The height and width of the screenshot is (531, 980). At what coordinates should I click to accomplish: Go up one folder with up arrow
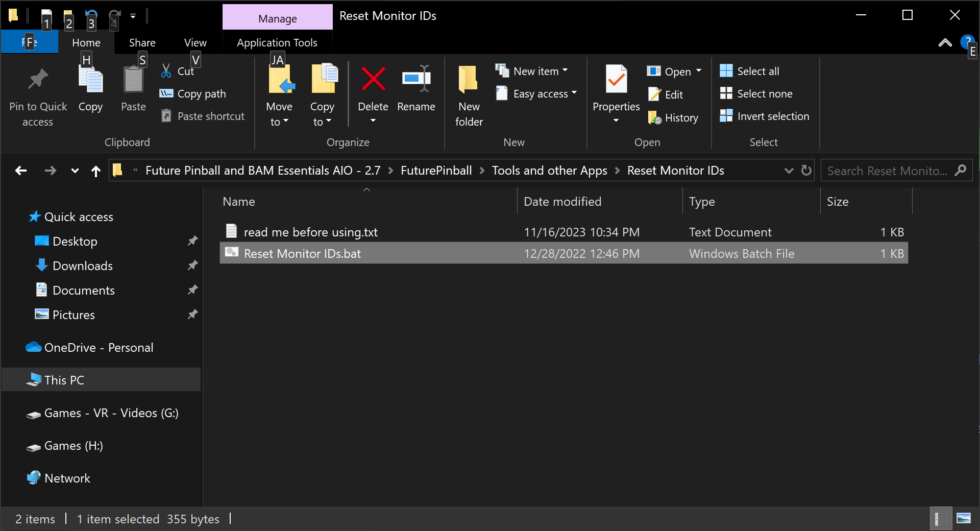tap(96, 171)
